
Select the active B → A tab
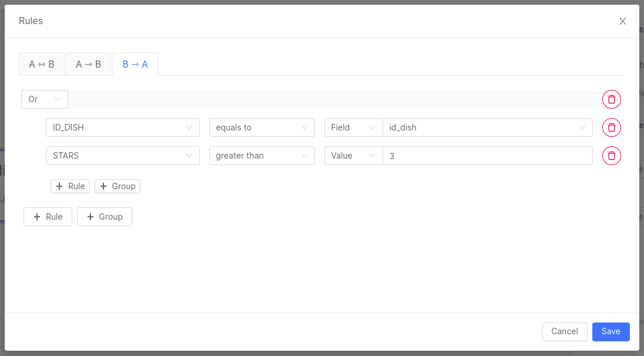135,64
